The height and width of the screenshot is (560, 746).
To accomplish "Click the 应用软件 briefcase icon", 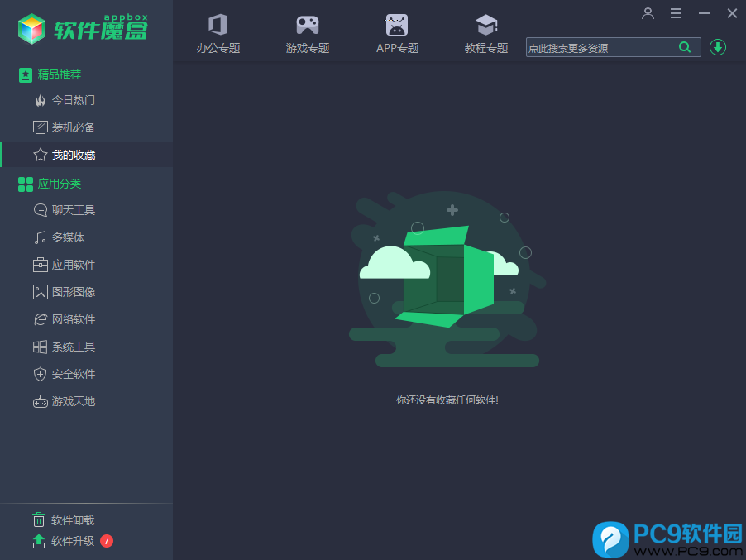I will [40, 265].
